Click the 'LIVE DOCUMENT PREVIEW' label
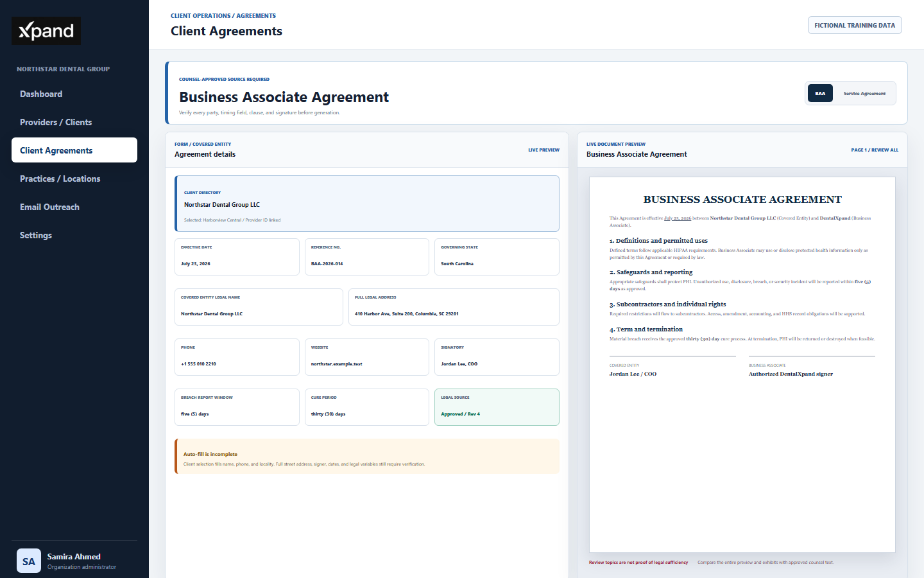The width and height of the screenshot is (924, 578). [616, 144]
